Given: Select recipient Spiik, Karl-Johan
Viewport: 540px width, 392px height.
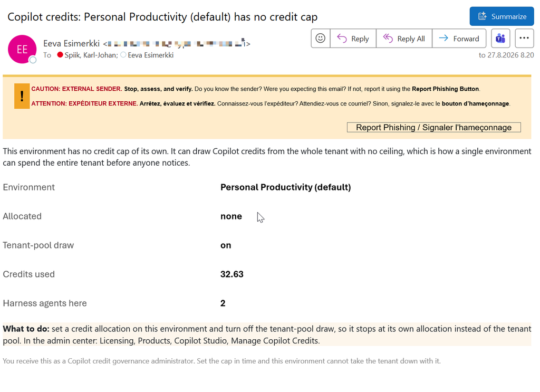Looking at the screenshot, I should coord(91,55).
